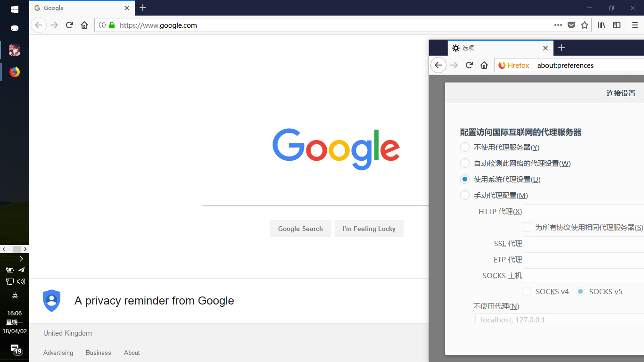This screenshot has width=644, height=362.
Task: Expand hidden tray icons chevron
Action: pyautogui.click(x=21, y=259)
